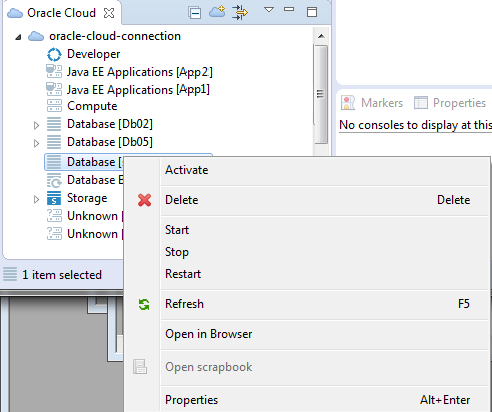Click the tree vertical scrollbar thumb
The height and width of the screenshot is (412, 492).
coord(321,94)
